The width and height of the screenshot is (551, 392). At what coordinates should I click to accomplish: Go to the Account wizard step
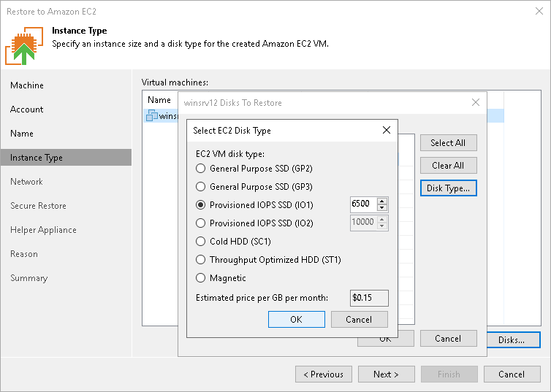pyautogui.click(x=27, y=109)
